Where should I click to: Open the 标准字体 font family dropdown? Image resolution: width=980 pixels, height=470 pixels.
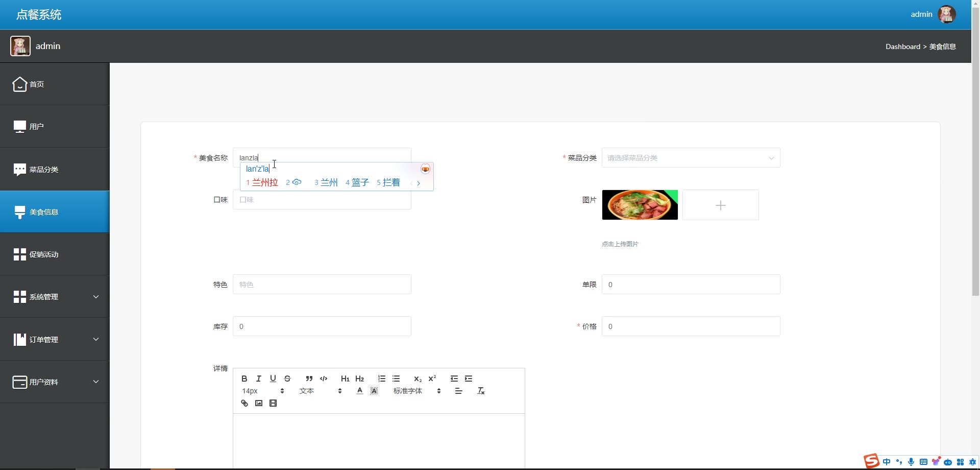click(416, 391)
